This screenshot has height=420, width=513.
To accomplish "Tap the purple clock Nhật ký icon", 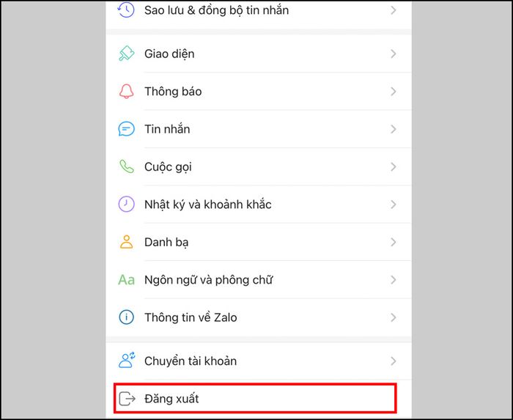I will [126, 204].
